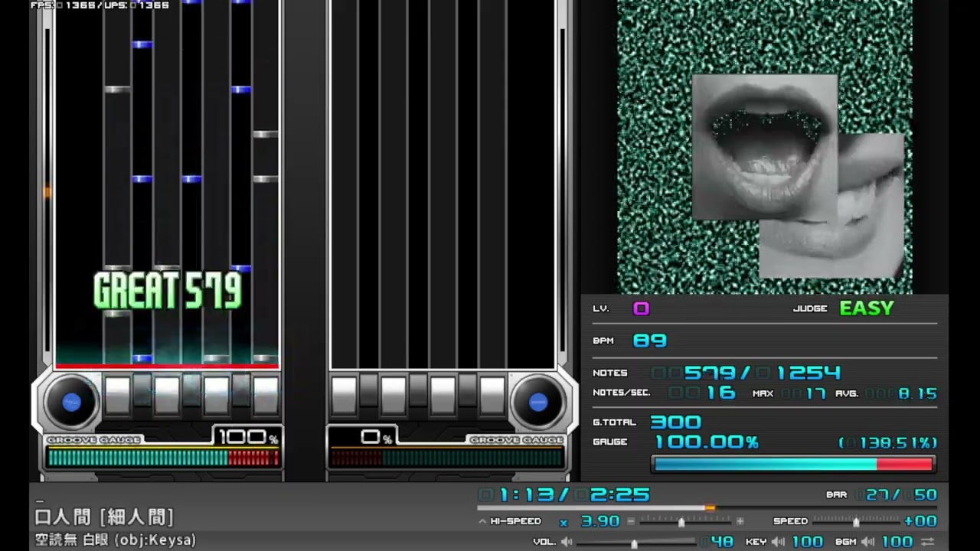Click the master volume value 48
This screenshot has height=551, width=980.
click(722, 542)
